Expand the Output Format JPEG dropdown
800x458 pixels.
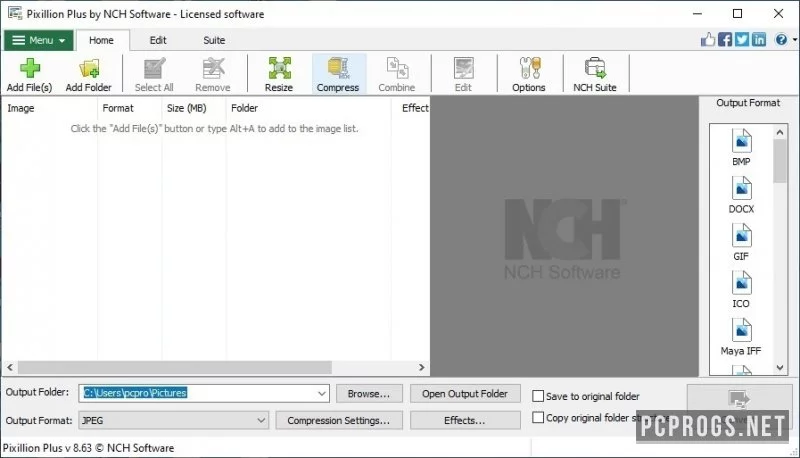[x=261, y=421]
